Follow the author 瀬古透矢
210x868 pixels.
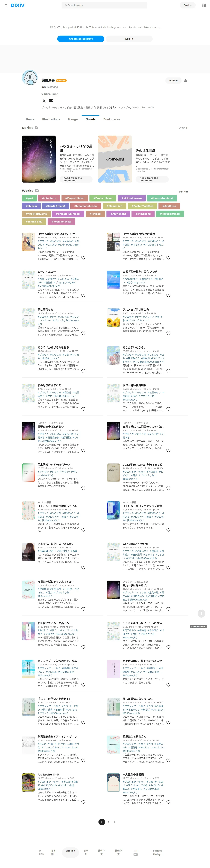173,81
